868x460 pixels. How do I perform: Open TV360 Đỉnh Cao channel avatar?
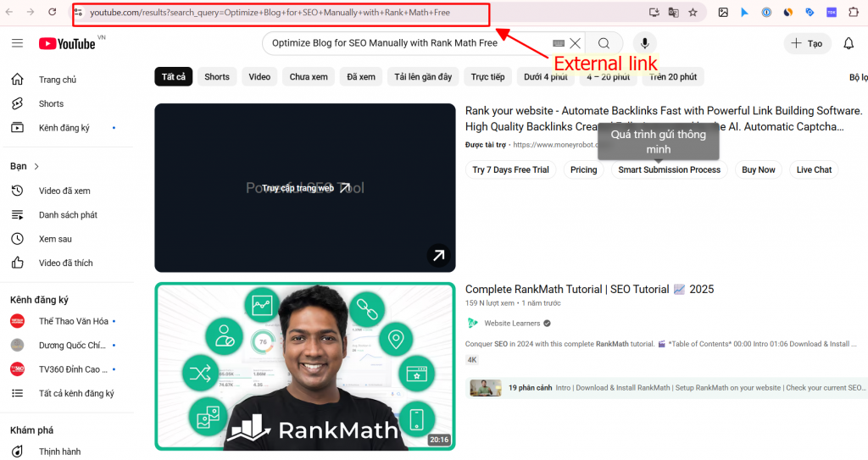(x=17, y=369)
